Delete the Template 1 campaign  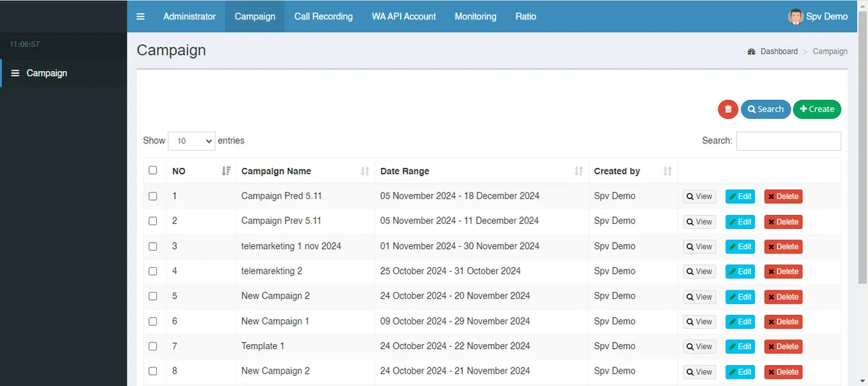click(x=783, y=346)
